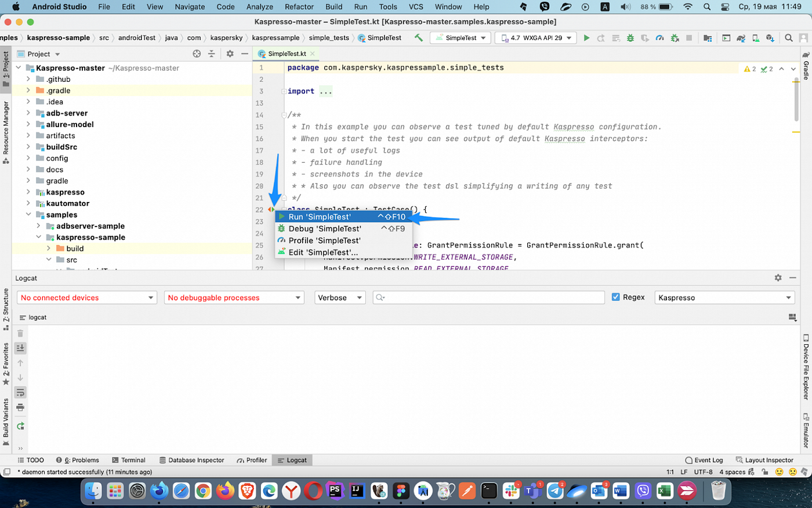812x508 pixels.
Task: Click Restart logcat icon
Action: (x=20, y=426)
